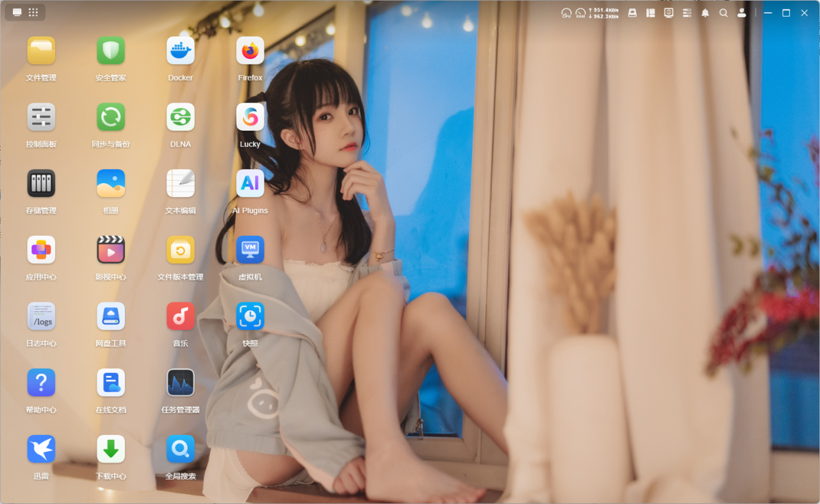
Task: Maximize the window
Action: 786,13
